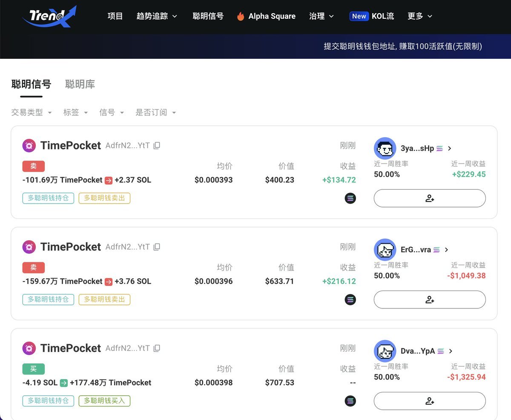Screen dimensions: 511x420
Task: Click the TrendX logo
Action: 49,17
